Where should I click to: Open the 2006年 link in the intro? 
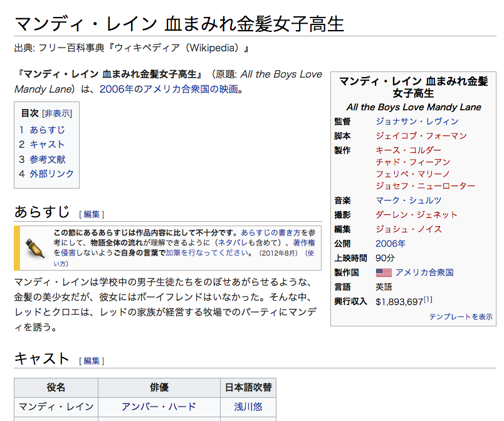point(117,89)
